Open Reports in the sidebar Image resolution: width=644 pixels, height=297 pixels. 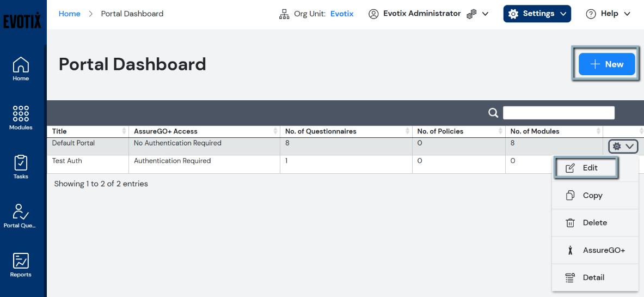[21, 265]
